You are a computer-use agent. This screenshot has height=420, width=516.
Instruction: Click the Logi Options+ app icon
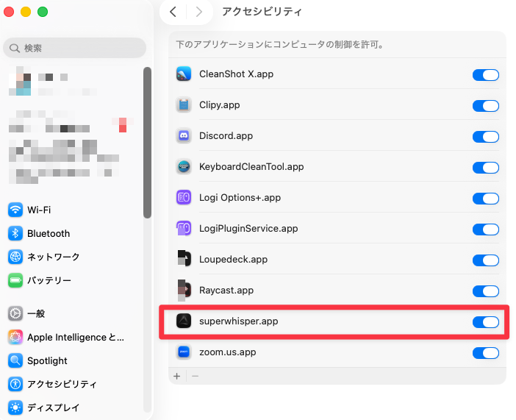pyautogui.click(x=184, y=198)
